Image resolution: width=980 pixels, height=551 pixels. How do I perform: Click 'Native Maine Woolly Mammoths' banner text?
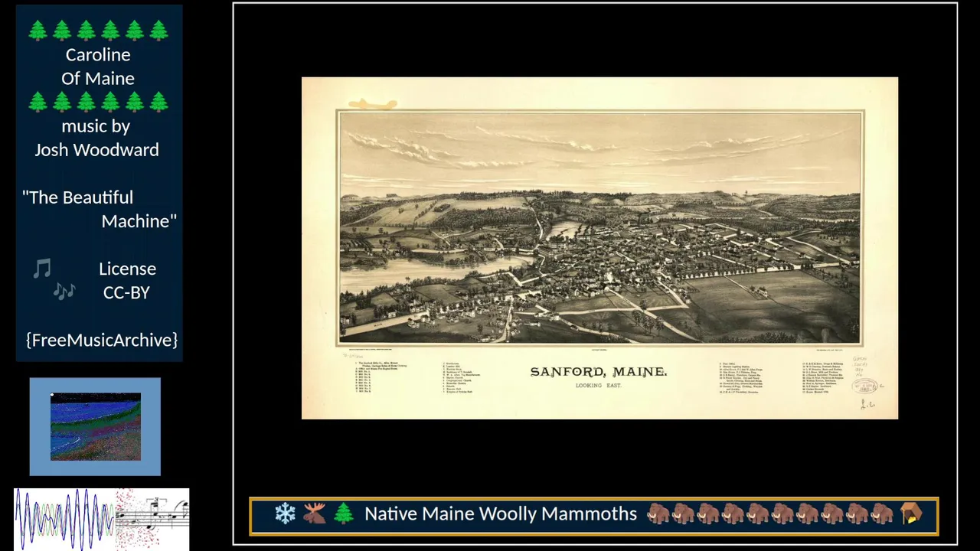click(x=501, y=514)
